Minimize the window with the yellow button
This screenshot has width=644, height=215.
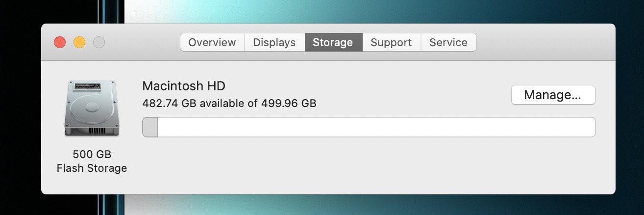79,42
